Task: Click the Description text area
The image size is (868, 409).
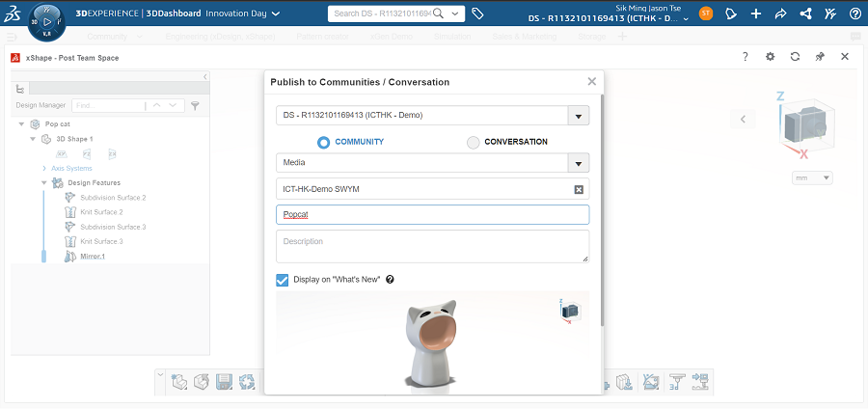Action: coord(432,245)
